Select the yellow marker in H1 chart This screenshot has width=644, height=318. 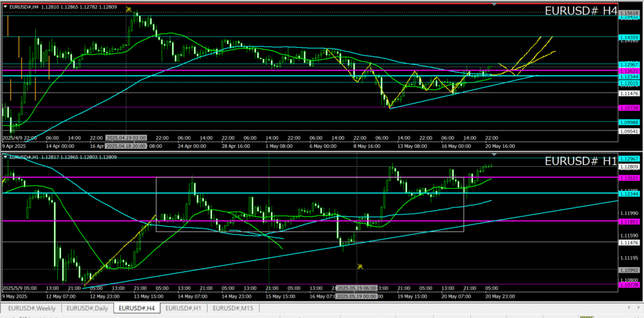(x=360, y=266)
